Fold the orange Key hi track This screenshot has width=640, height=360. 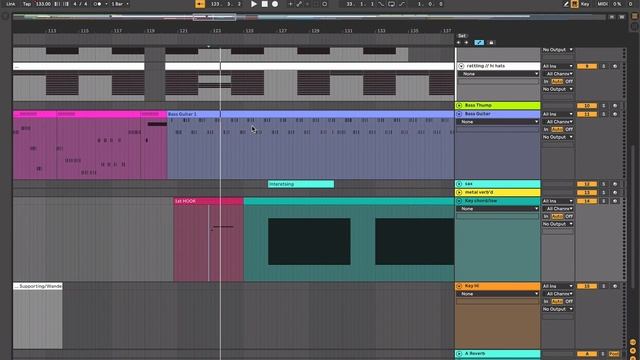point(460,286)
